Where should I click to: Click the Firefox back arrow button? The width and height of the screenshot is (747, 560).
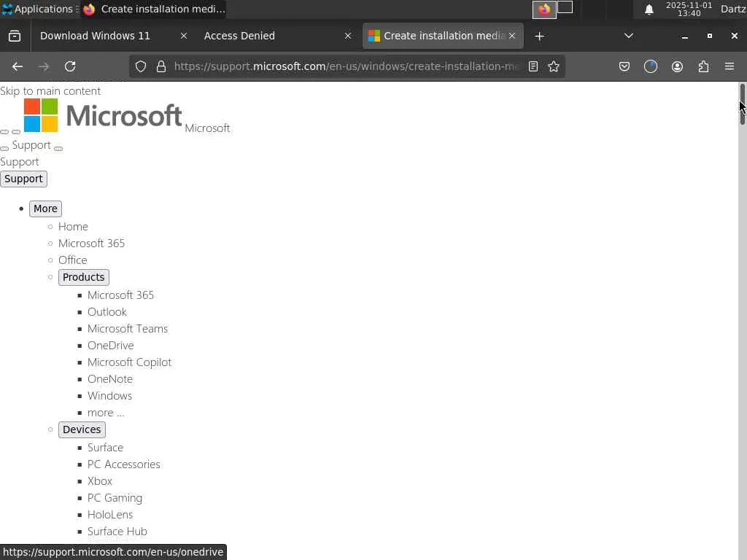18,66
